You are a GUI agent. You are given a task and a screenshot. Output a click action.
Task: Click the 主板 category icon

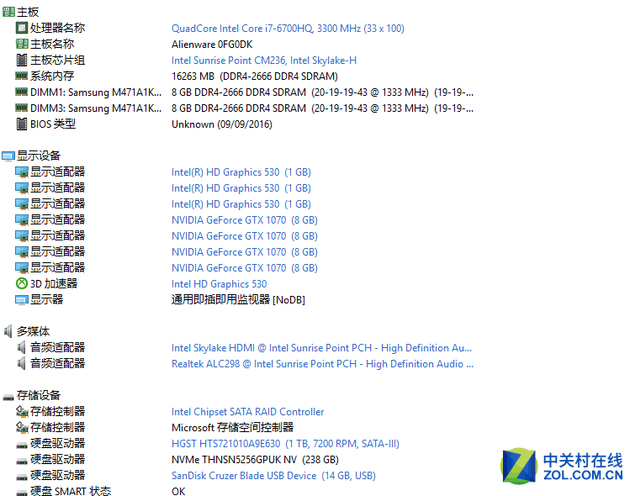coord(8,12)
